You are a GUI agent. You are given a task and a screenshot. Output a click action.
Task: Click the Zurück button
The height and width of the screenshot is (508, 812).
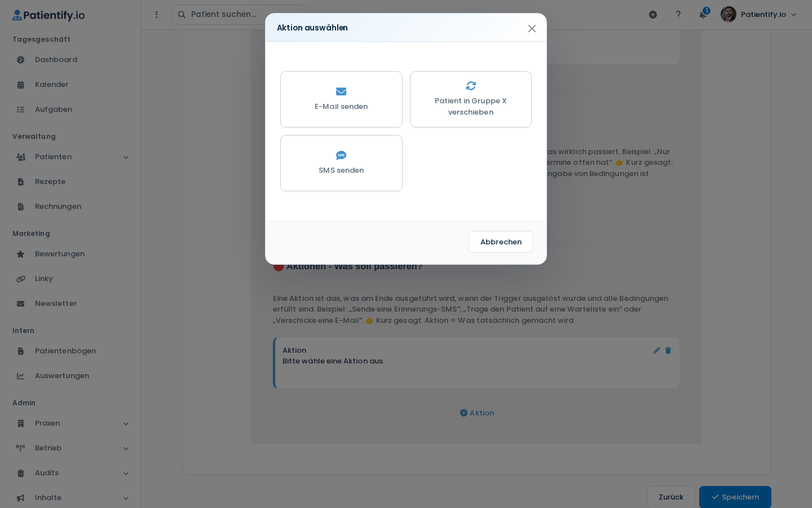tap(671, 497)
